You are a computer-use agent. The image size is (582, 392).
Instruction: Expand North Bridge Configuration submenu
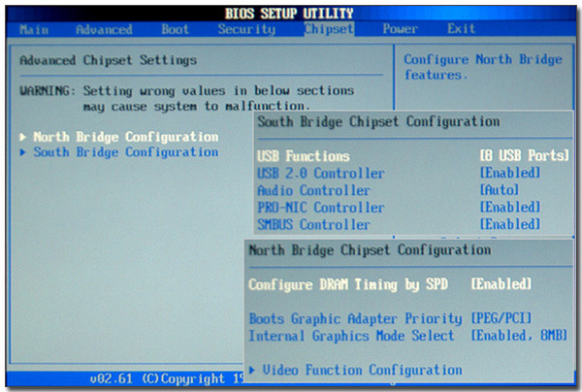125,137
